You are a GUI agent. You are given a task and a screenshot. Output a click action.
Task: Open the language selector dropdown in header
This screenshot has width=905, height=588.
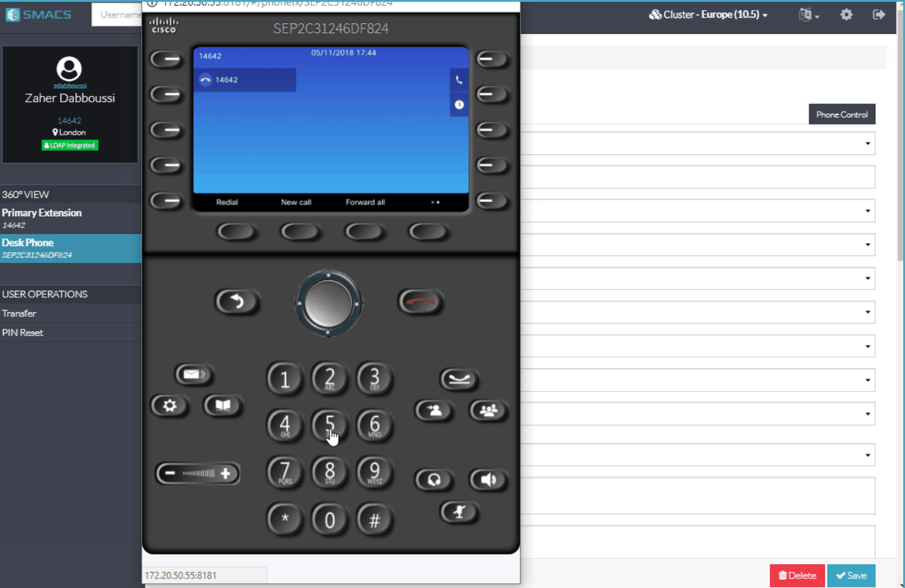coord(808,15)
